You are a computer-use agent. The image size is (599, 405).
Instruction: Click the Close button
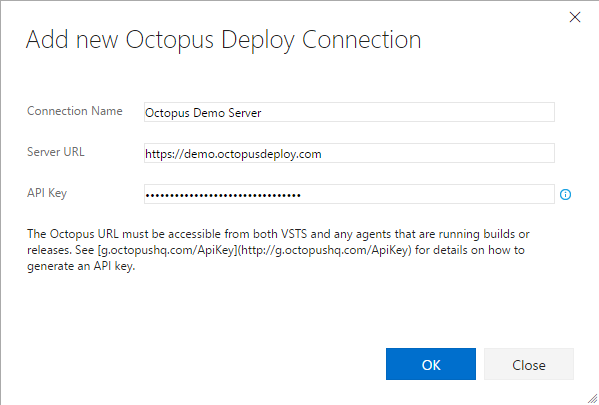tap(529, 364)
